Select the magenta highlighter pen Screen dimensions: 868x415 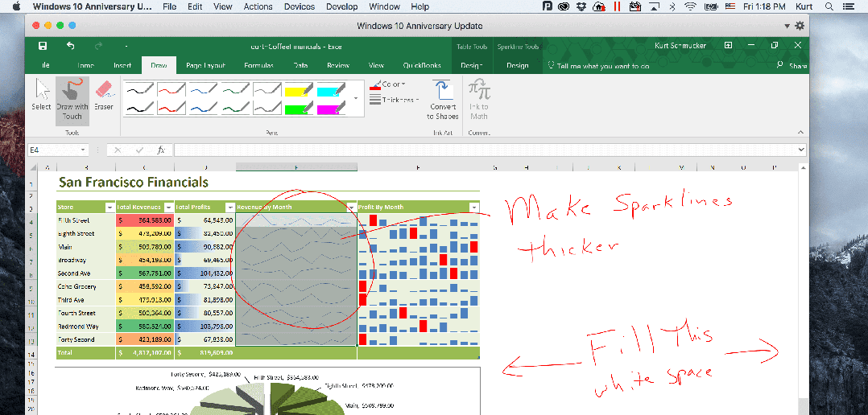(332, 108)
